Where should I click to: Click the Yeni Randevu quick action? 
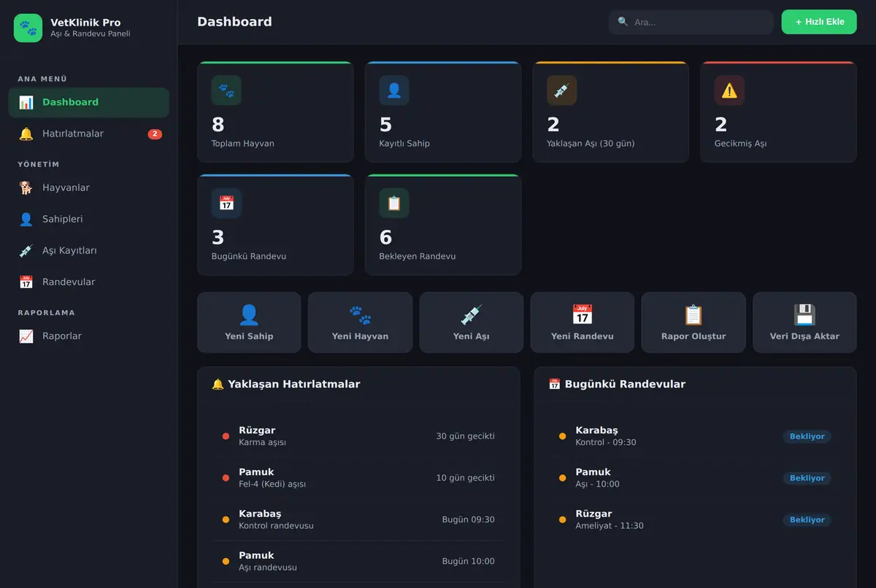[x=583, y=322]
